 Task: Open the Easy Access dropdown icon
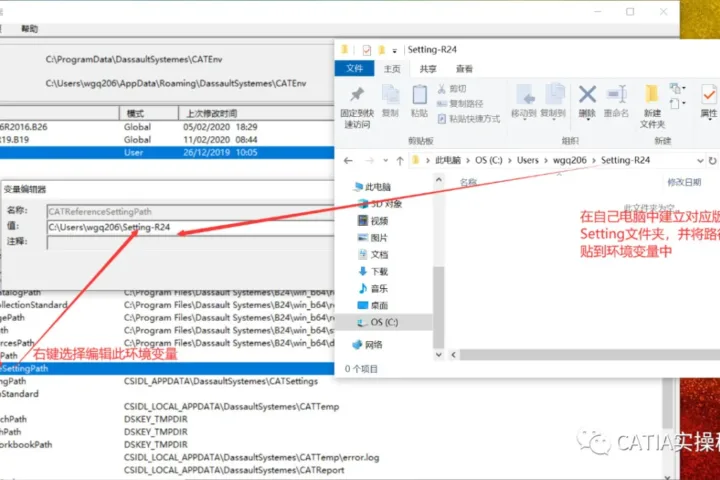pos(677,103)
